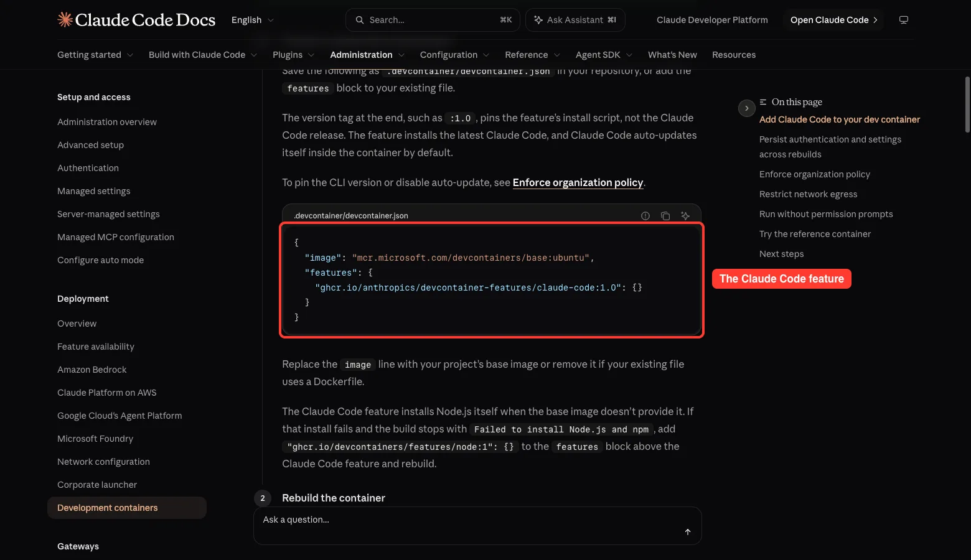Go to Advanced setup page
This screenshot has width=971, height=560.
pyautogui.click(x=90, y=145)
